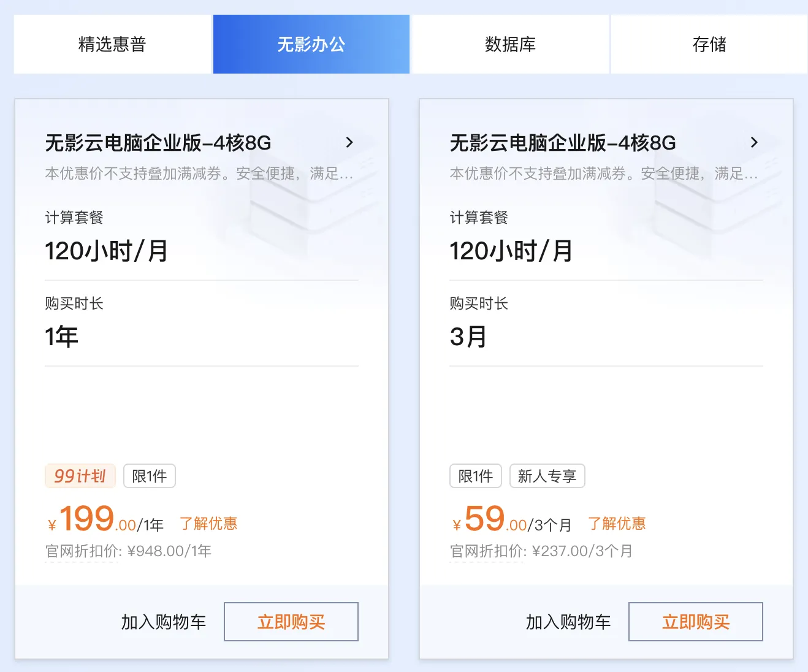This screenshot has height=672, width=808.
Task: Select the 3月 purchase duration value
Action: point(468,337)
